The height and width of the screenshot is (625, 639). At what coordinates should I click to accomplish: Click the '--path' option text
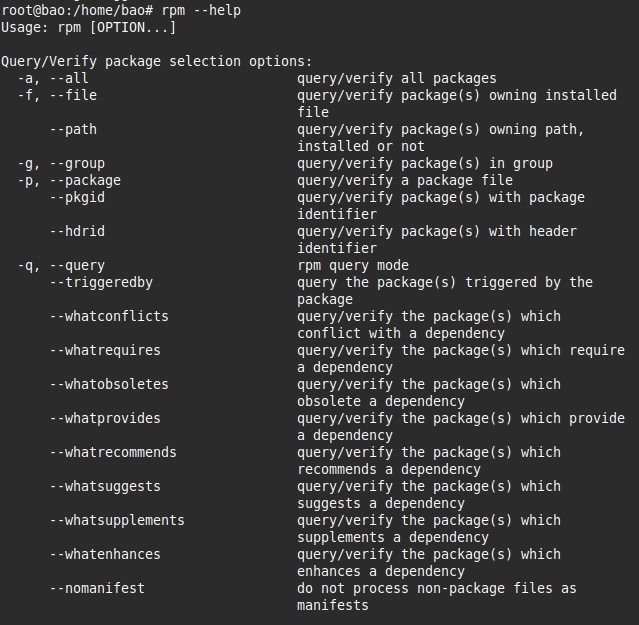pos(73,129)
